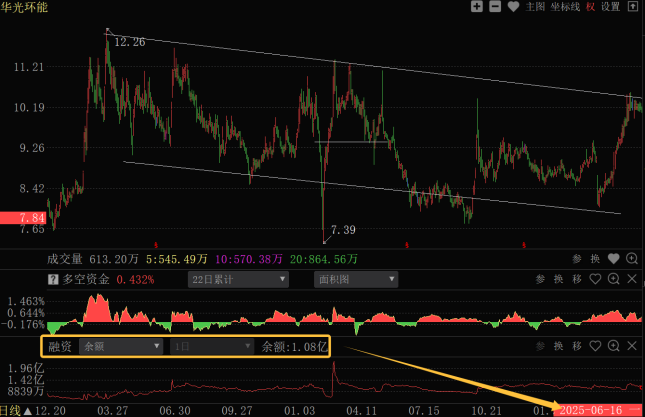Toggle the red 权 adjustment option

point(591,7)
